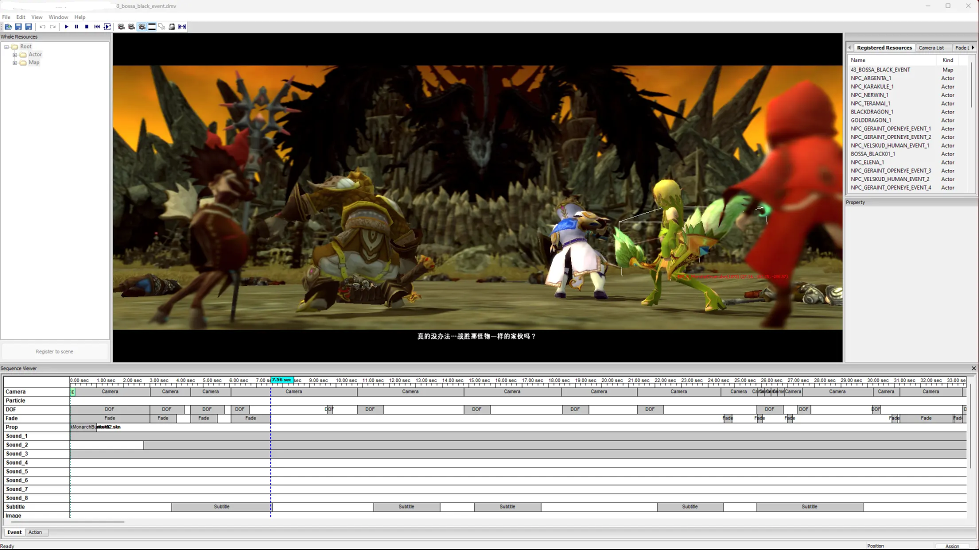Open the Window menu
Viewport: 980px width, 550px height.
coord(58,17)
